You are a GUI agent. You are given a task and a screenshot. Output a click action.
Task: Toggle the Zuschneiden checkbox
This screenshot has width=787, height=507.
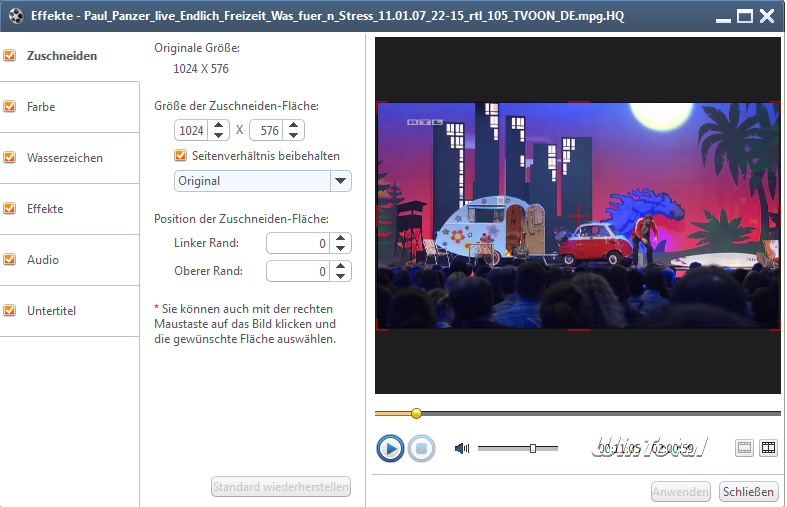[10, 55]
